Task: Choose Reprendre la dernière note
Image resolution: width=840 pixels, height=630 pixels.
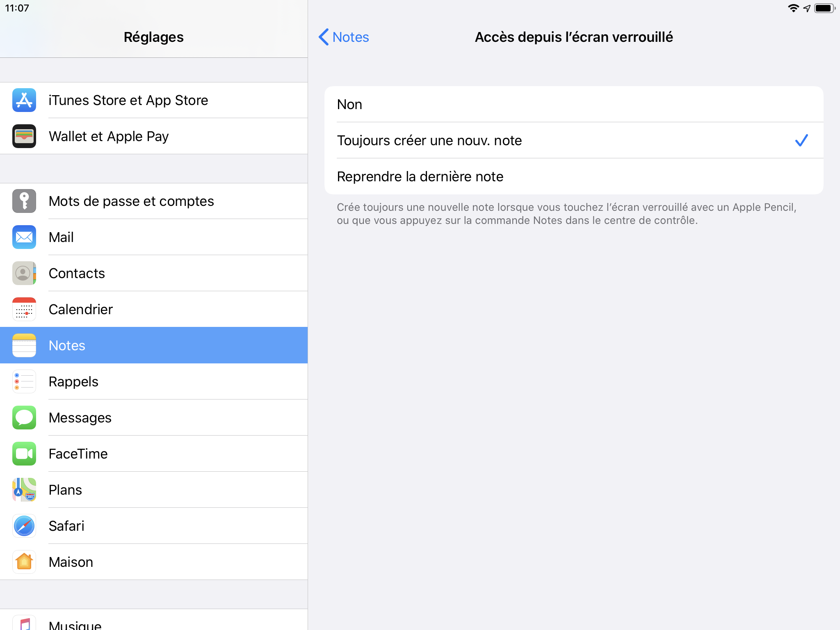Action: pyautogui.click(x=574, y=176)
